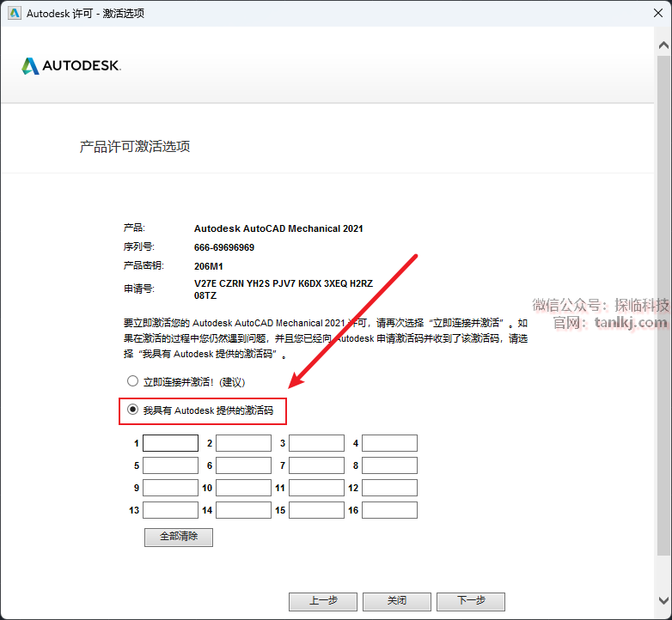Screen dimensions: 672x620
Task: Click the Autodesk window title bar icon
Action: (x=15, y=13)
